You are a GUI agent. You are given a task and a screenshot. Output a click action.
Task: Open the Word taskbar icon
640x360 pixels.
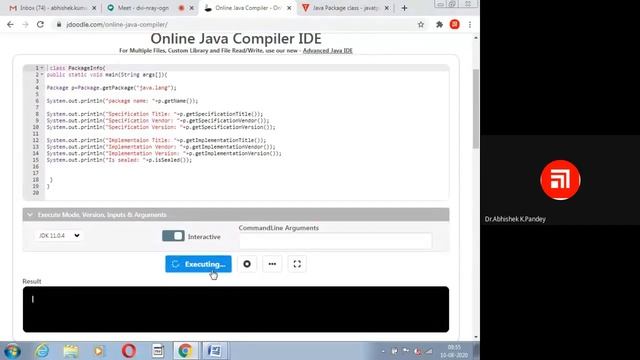click(x=214, y=351)
